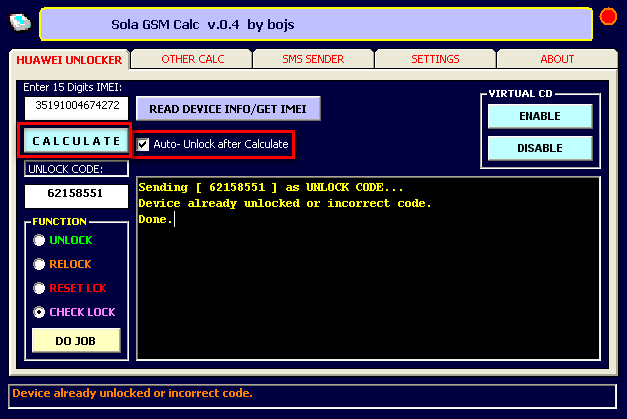Click the red circle close icon

tap(608, 17)
